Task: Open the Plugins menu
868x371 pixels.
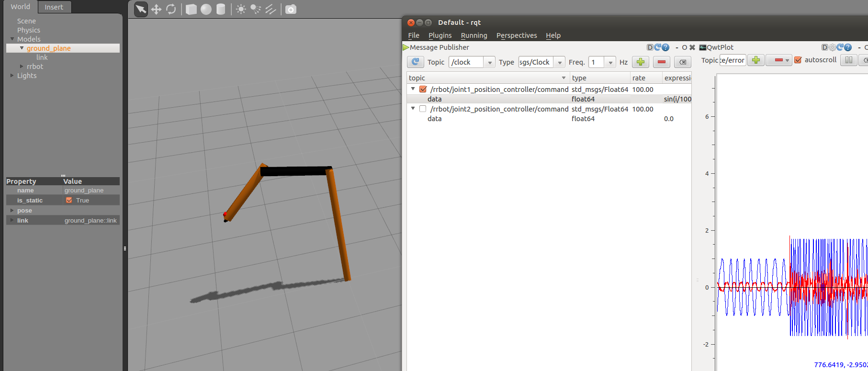Action: (x=440, y=35)
